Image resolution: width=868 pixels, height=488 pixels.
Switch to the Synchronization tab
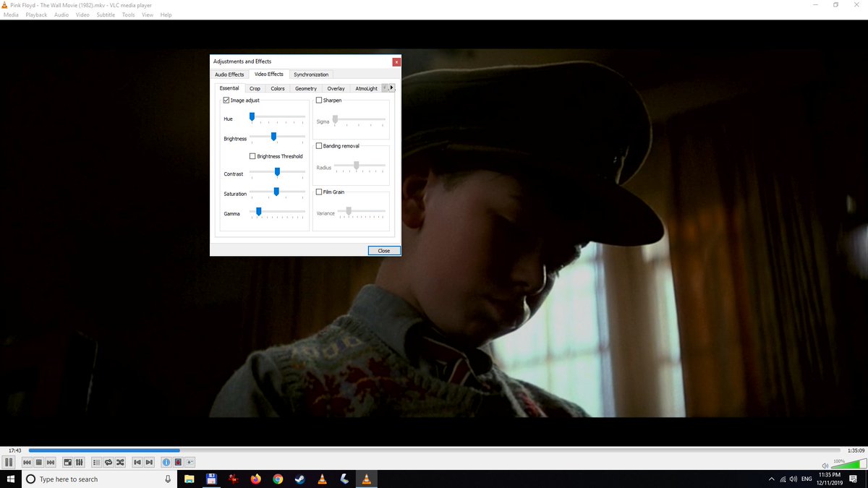tap(311, 74)
